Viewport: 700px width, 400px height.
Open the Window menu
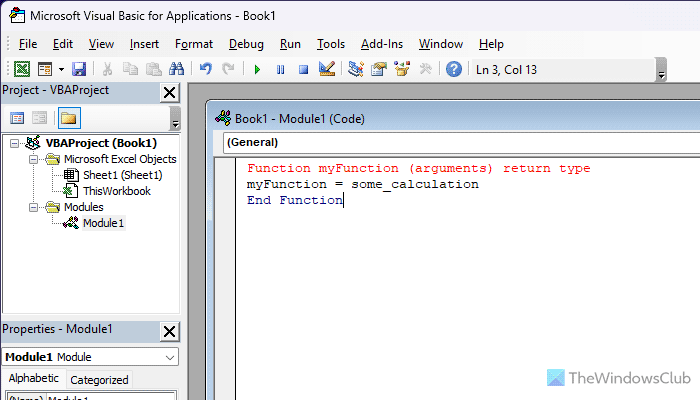pyautogui.click(x=441, y=44)
